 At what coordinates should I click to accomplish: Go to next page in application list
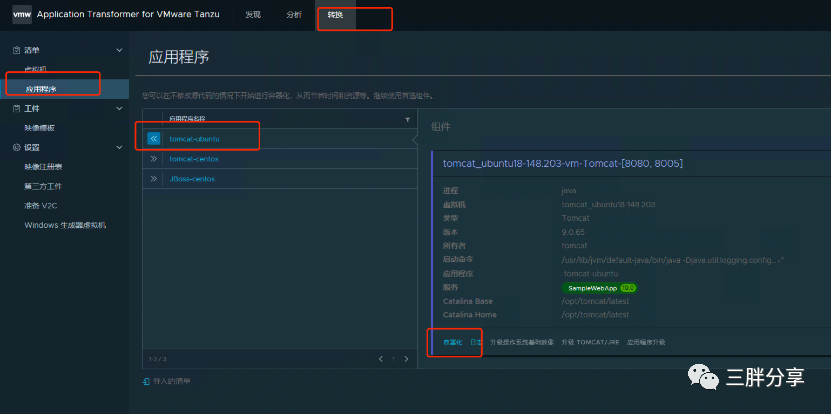point(406,359)
